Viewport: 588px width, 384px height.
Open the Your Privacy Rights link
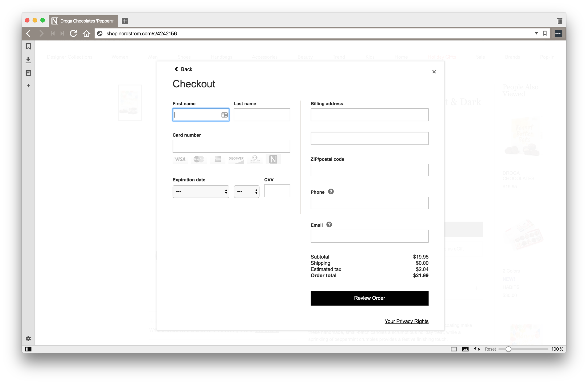click(406, 321)
